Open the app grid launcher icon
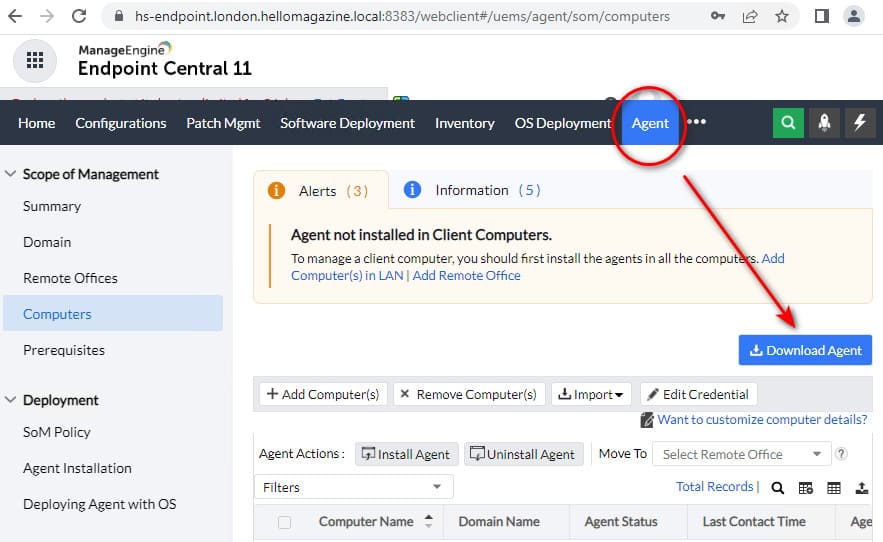Screen dimensions: 883x542 (x=35, y=60)
